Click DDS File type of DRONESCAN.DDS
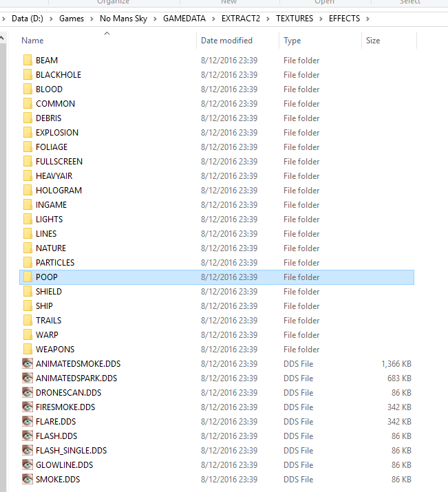 click(x=299, y=392)
